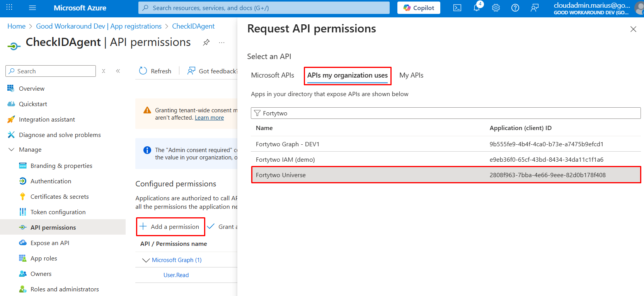Viewport: 644px width, 296px height.
Task: Switch to Microsoft APIs tab
Action: (273, 75)
